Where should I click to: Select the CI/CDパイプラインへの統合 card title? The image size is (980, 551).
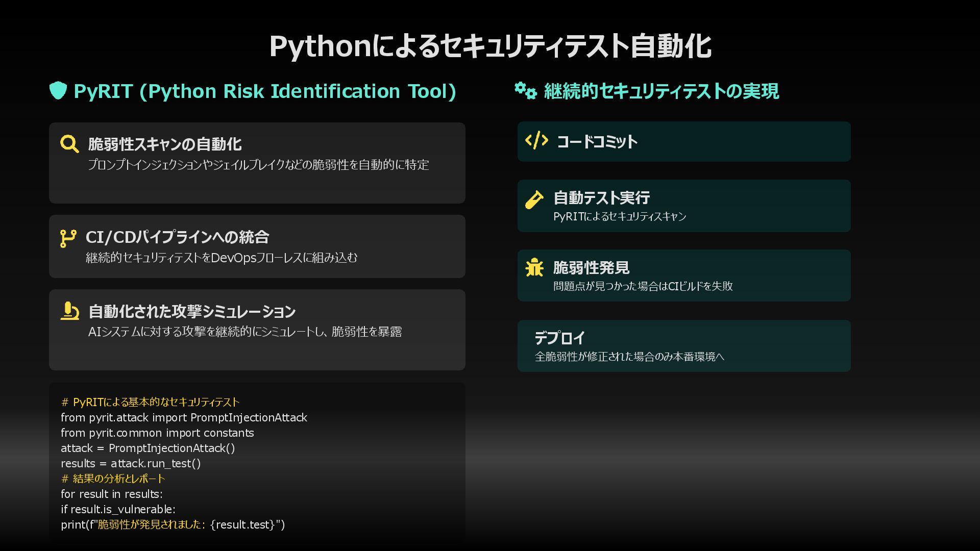(177, 237)
